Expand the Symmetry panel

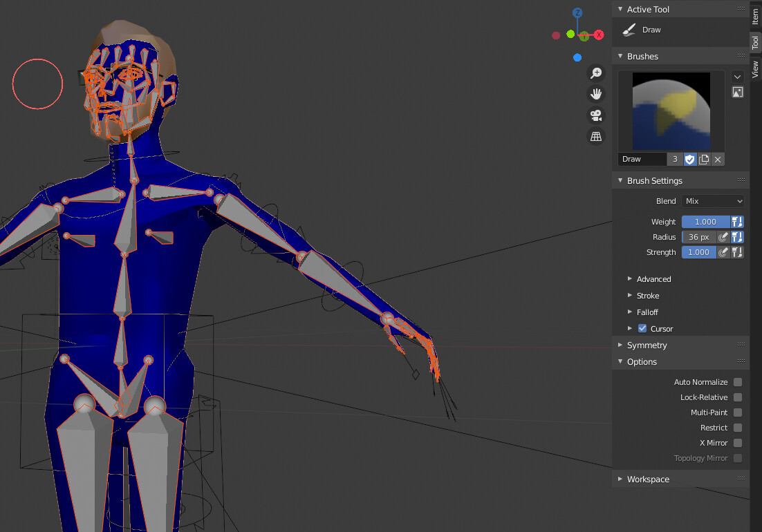tap(620, 345)
